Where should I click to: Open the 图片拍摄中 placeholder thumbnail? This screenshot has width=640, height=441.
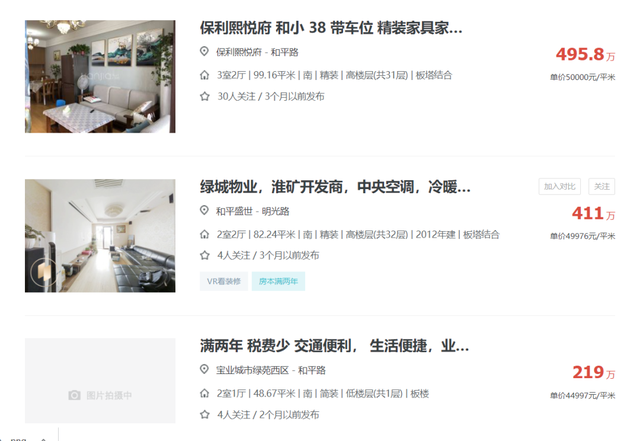[100, 381]
